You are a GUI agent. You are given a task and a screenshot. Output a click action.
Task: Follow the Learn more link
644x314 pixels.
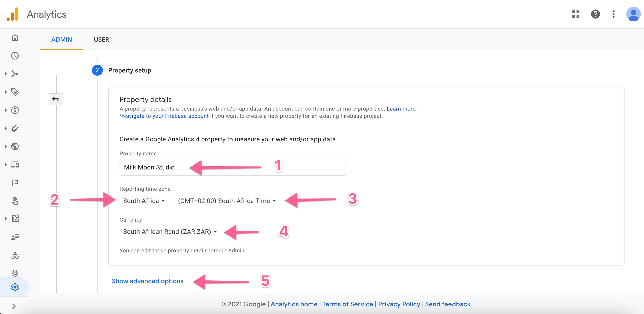point(401,109)
